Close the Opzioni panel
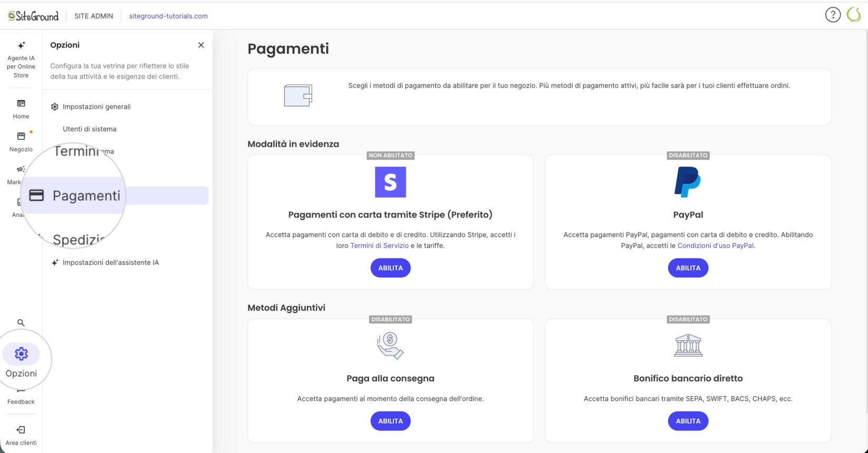Viewport: 868px width, 453px height. tap(201, 45)
